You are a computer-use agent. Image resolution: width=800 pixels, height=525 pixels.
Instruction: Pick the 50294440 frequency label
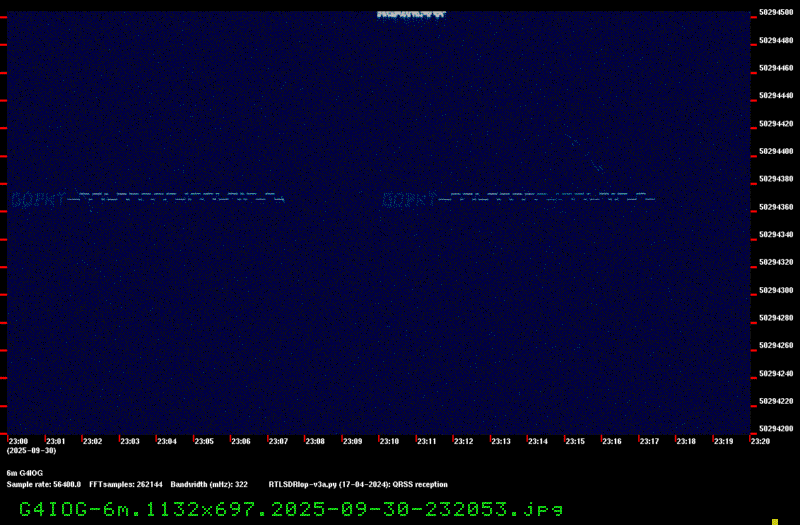[x=776, y=95]
